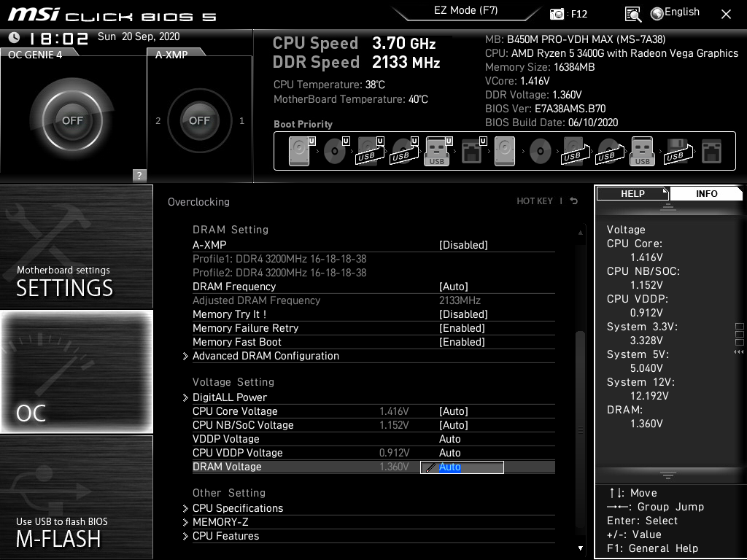
Task: Click the screenshot camera icon labeled F12
Action: click(x=557, y=14)
